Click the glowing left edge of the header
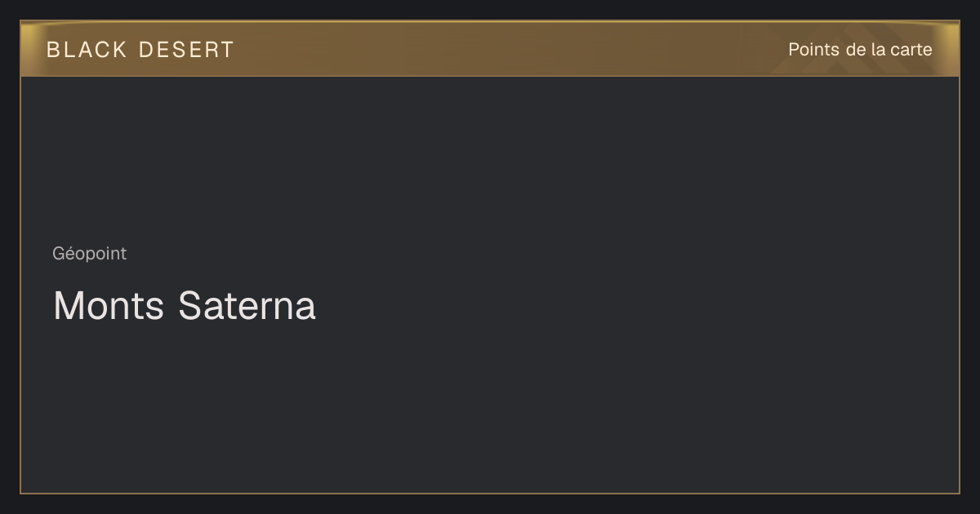 tap(28, 49)
